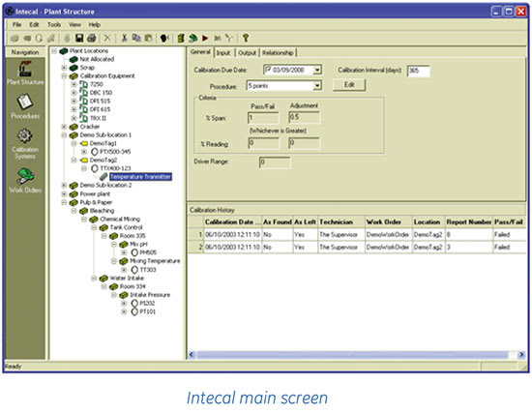Open the Tools menu
Viewport: 532px width, 413px height.
pyautogui.click(x=54, y=25)
